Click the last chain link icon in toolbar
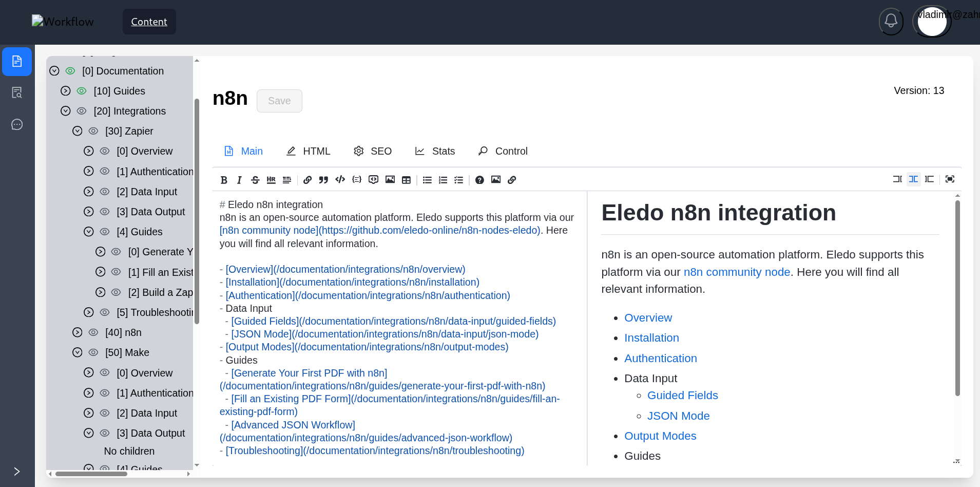This screenshot has width=980, height=487. click(x=512, y=180)
